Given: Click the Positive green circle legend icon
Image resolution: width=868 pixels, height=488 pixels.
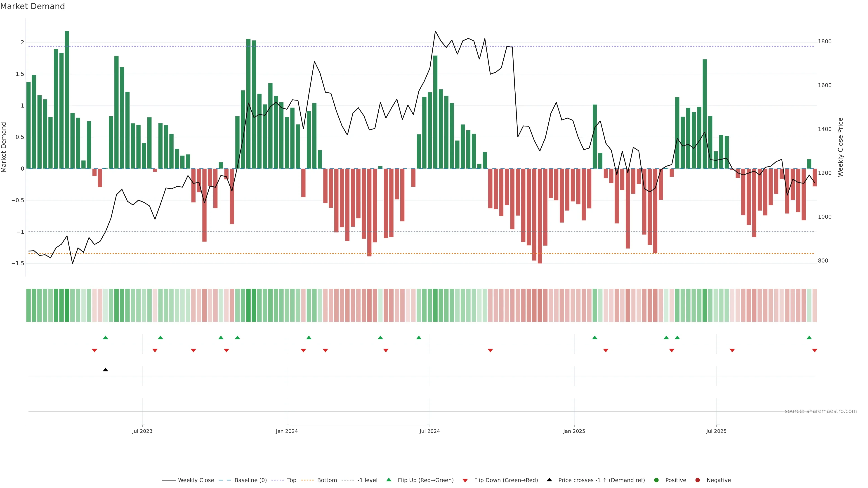Looking at the screenshot, I should (x=656, y=480).
